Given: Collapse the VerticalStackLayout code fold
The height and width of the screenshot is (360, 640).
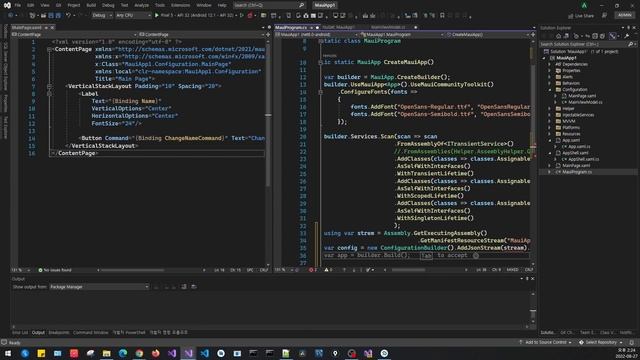Looking at the screenshot, I should click(49, 86).
